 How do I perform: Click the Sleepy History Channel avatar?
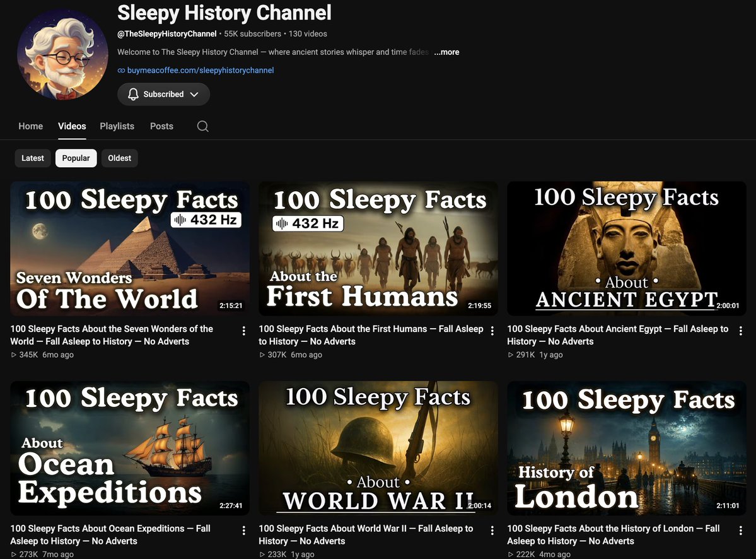[x=62, y=54]
